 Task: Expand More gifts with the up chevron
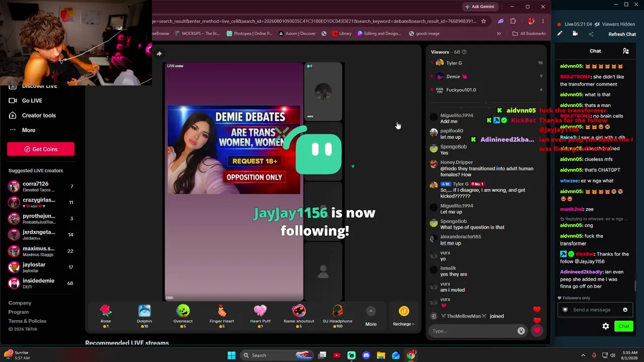point(371,311)
